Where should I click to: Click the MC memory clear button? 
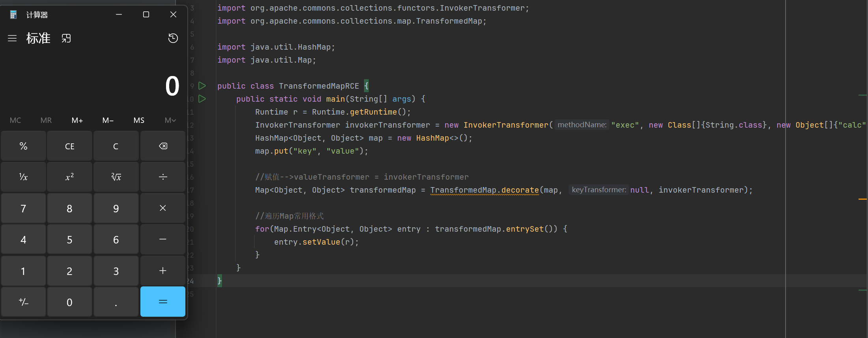(15, 120)
